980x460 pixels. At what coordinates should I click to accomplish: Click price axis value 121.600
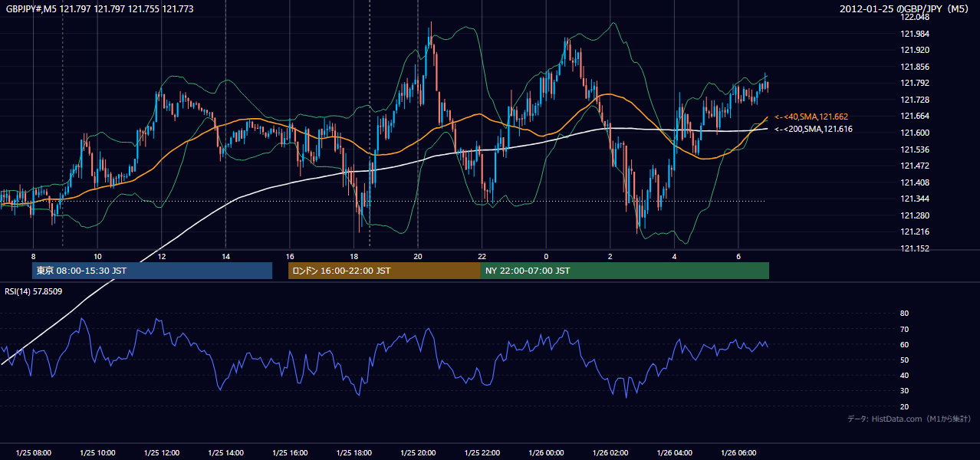915,133
